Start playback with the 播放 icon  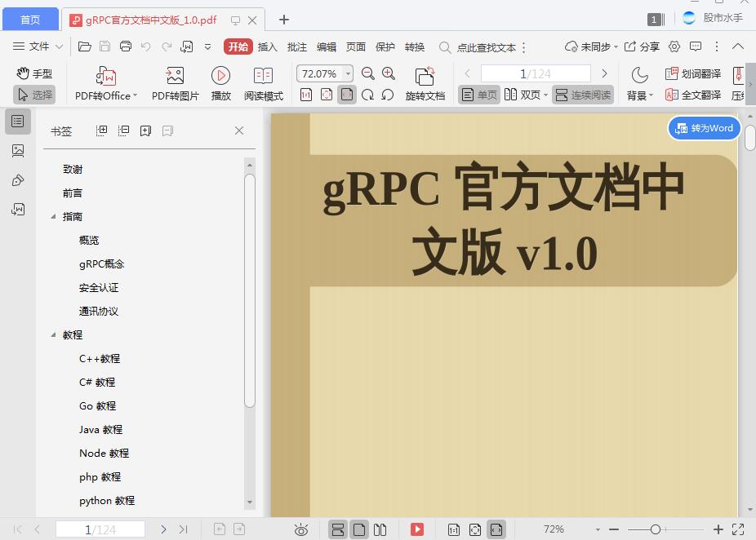[x=220, y=82]
